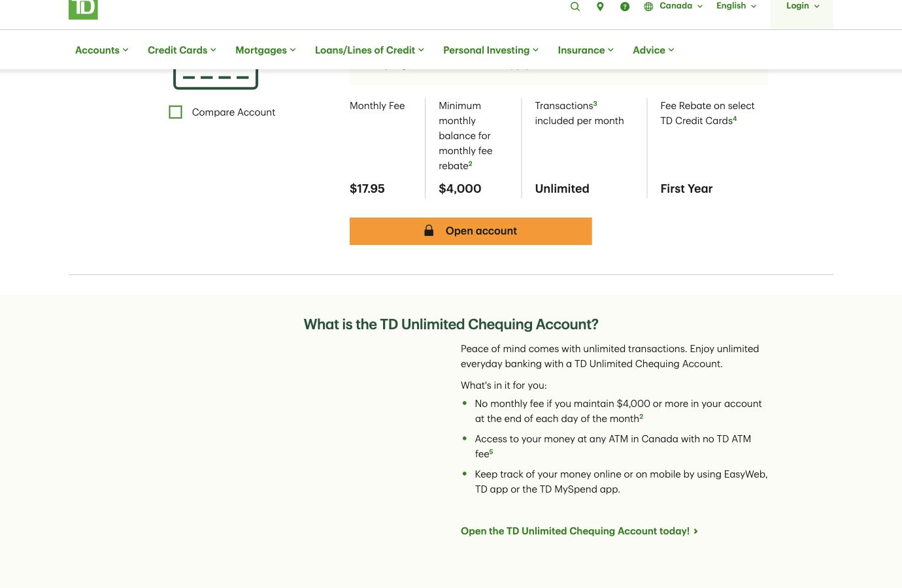Click the branch locator pin icon
The width and height of the screenshot is (902, 588).
click(x=600, y=7)
